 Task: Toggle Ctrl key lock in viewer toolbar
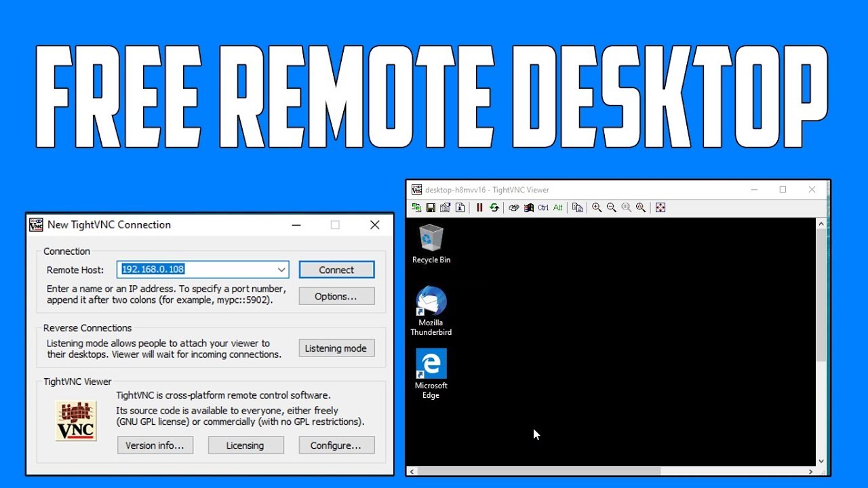click(x=543, y=207)
